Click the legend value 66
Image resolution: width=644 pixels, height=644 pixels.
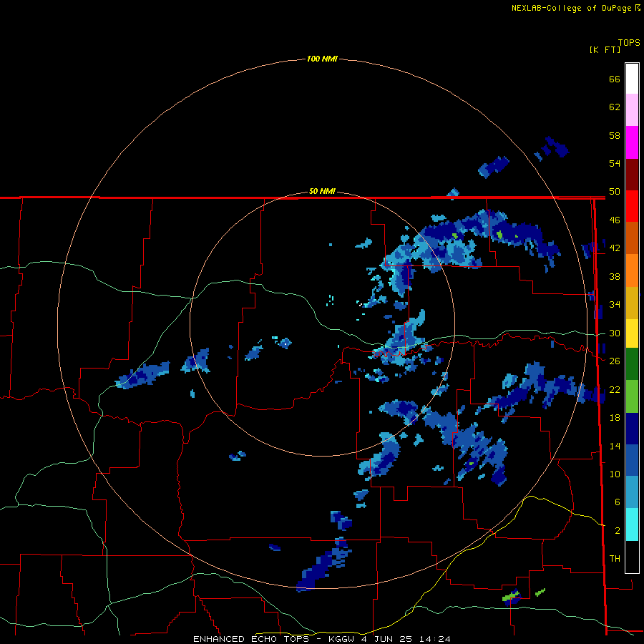click(615, 79)
